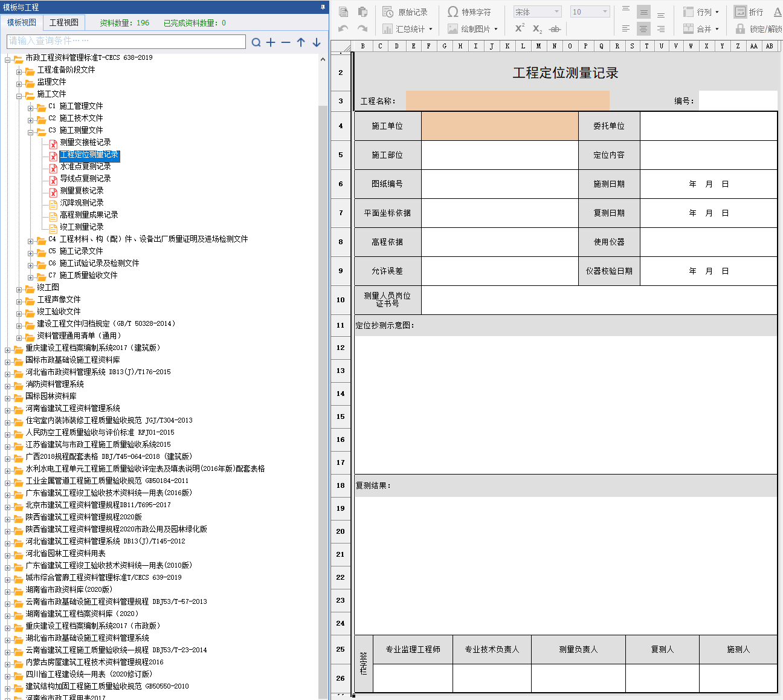The image size is (783, 700).
Task: Click the move down arrow icon
Action: click(317, 42)
